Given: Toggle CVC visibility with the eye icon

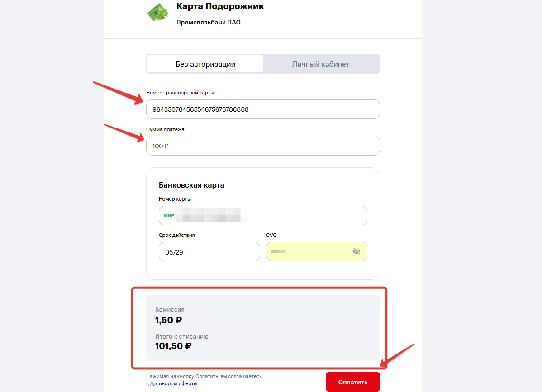Looking at the screenshot, I should pyautogui.click(x=356, y=251).
